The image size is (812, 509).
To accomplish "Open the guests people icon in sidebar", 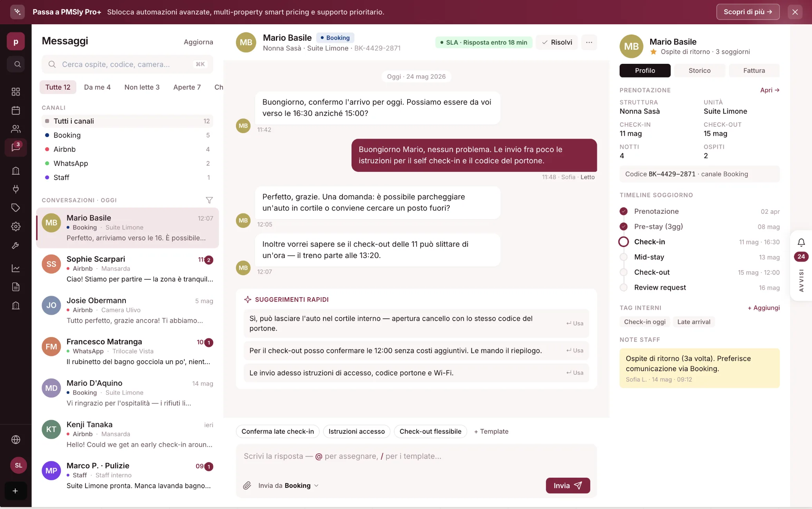I will [16, 129].
